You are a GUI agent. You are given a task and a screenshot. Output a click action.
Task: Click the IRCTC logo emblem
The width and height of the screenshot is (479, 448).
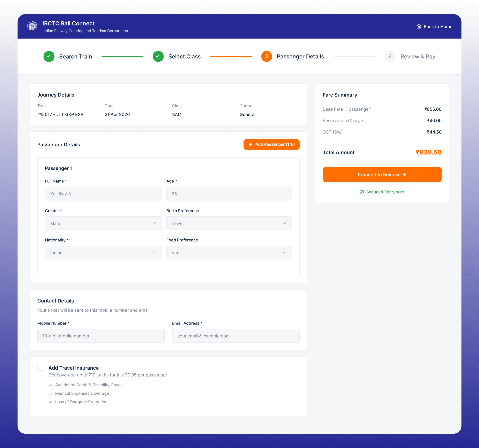32,26
